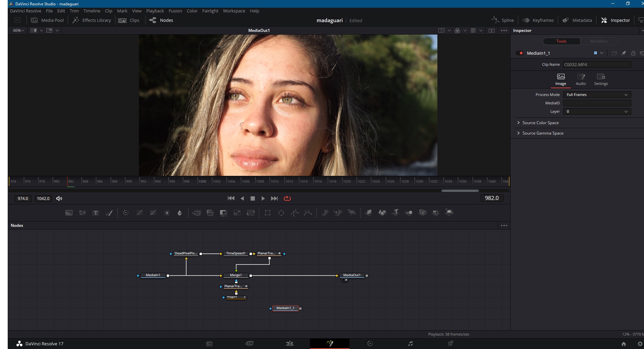
Task: Toggle the Inspector panel
Action: [x=615, y=20]
